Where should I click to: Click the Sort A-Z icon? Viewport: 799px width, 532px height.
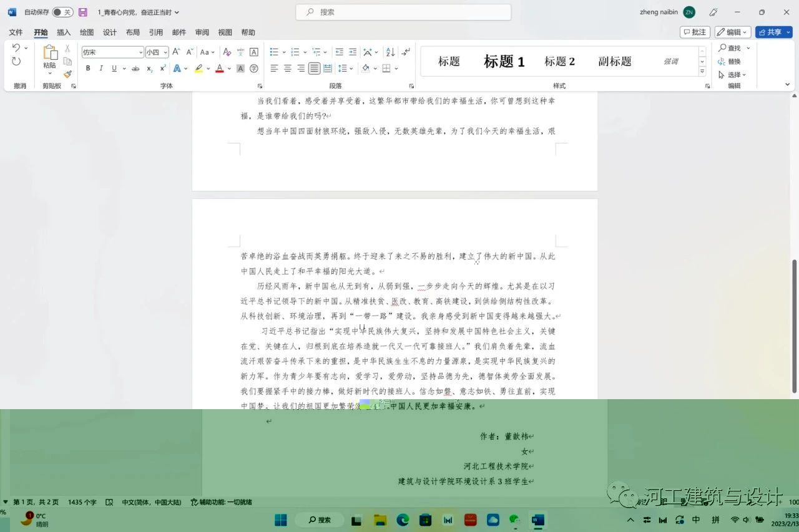pyautogui.click(x=390, y=52)
